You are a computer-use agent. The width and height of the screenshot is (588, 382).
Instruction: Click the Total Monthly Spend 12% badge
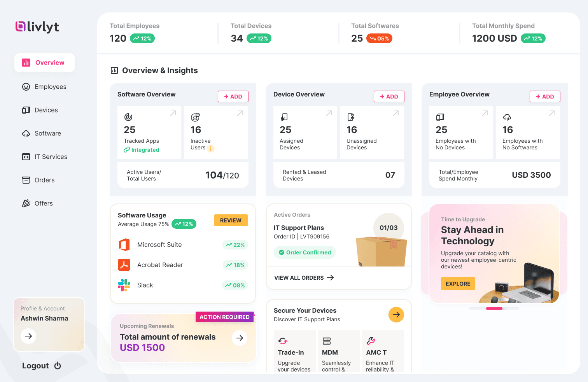click(533, 39)
